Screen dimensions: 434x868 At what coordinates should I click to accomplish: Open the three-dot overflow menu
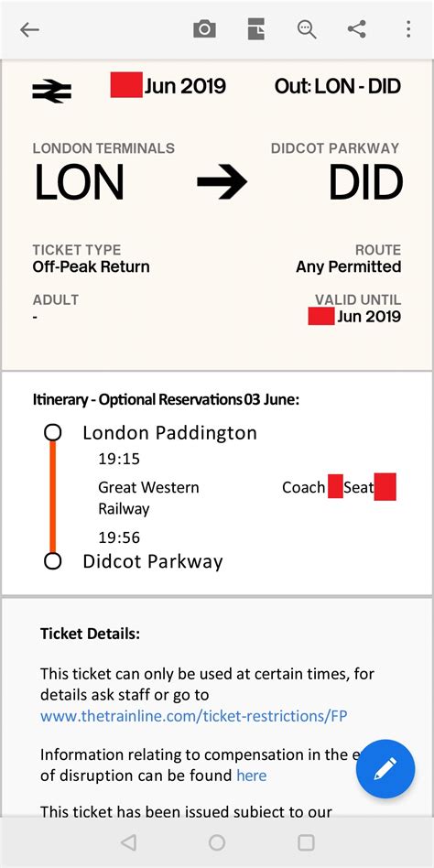tap(408, 29)
